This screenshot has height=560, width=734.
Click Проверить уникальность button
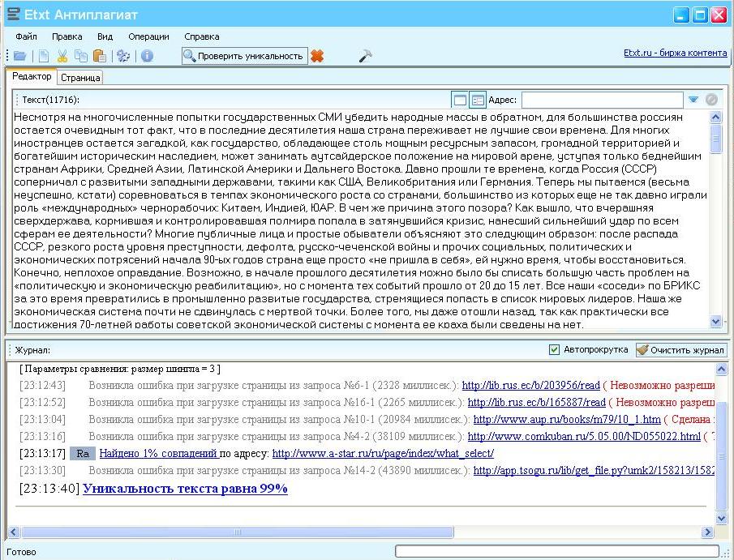[x=245, y=56]
